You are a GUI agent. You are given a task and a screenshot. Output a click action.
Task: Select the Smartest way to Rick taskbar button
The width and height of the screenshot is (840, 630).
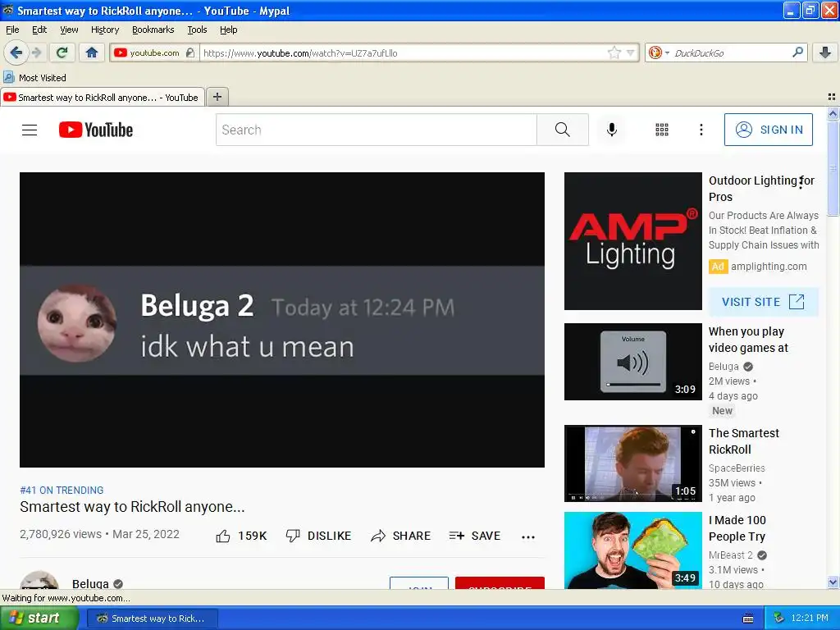(x=153, y=619)
